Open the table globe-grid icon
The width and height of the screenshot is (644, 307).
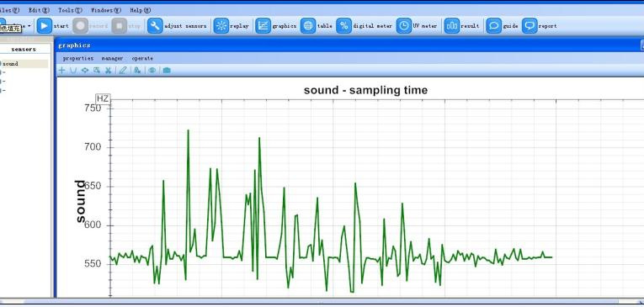[308, 26]
